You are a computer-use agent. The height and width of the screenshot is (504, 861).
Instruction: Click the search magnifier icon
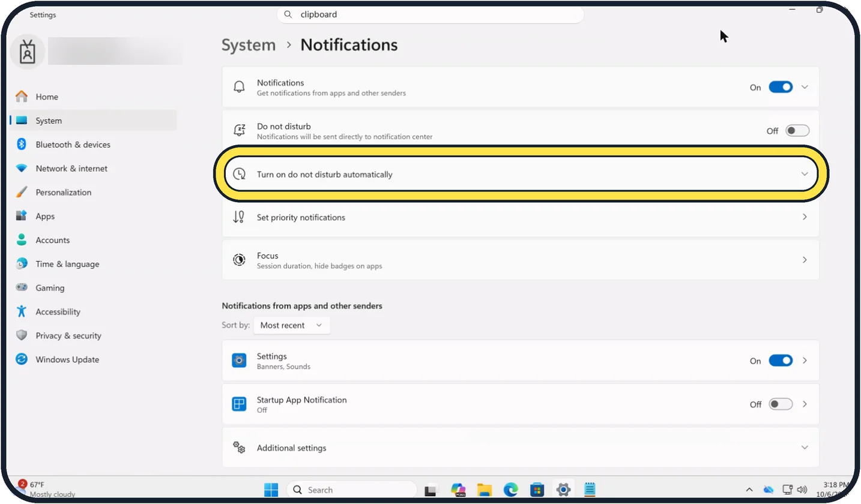pos(288,14)
